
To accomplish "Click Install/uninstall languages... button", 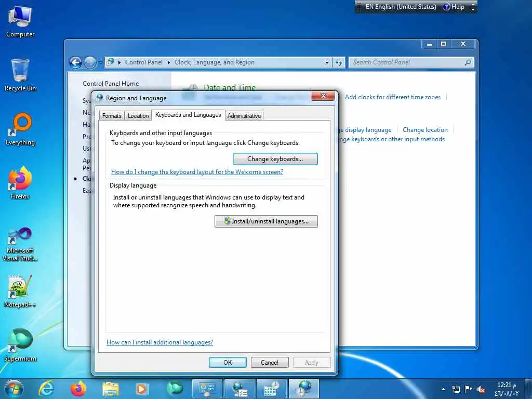I will click(x=266, y=221).
